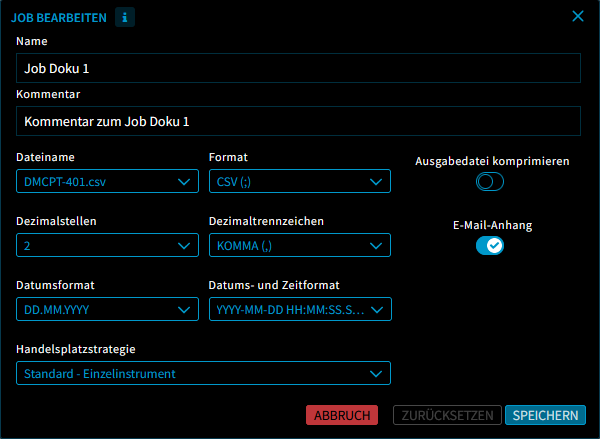This screenshot has height=439, width=600.
Task: Click the Handelsplatzstrategie label
Action: (76, 349)
